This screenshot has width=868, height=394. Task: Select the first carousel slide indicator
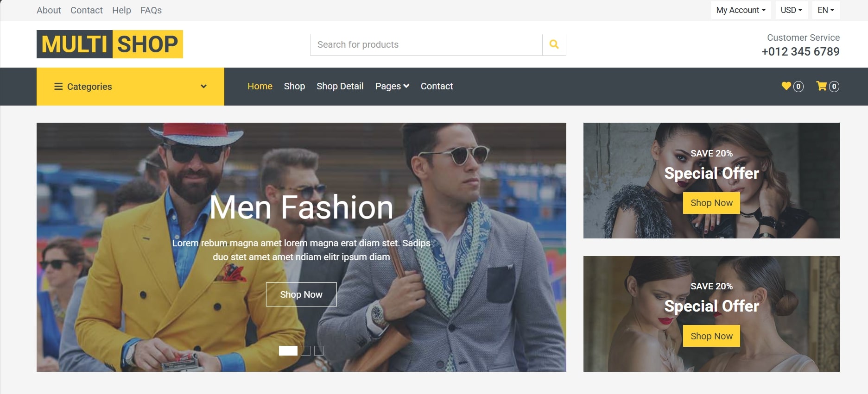coord(288,351)
